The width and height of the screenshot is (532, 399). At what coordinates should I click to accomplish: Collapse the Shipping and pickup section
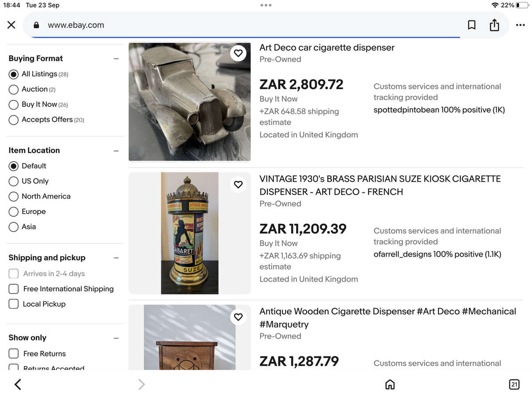pyautogui.click(x=116, y=258)
